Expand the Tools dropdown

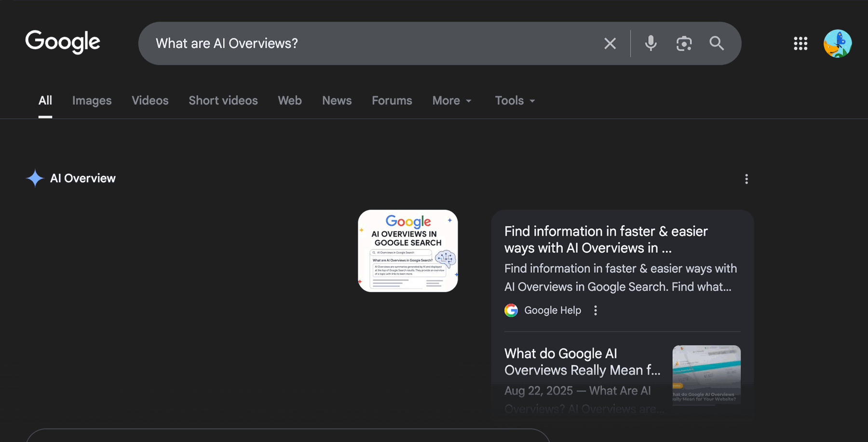coord(515,100)
